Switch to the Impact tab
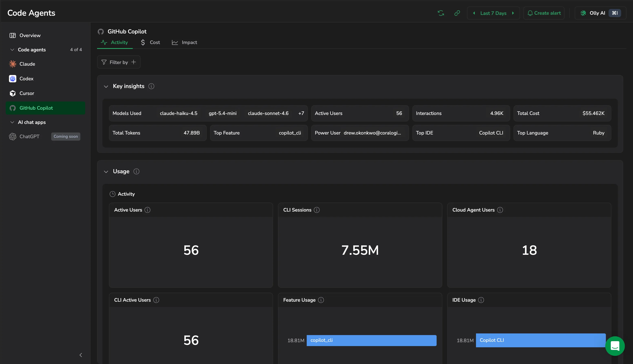Image resolution: width=633 pixels, height=364 pixels. pos(185,43)
